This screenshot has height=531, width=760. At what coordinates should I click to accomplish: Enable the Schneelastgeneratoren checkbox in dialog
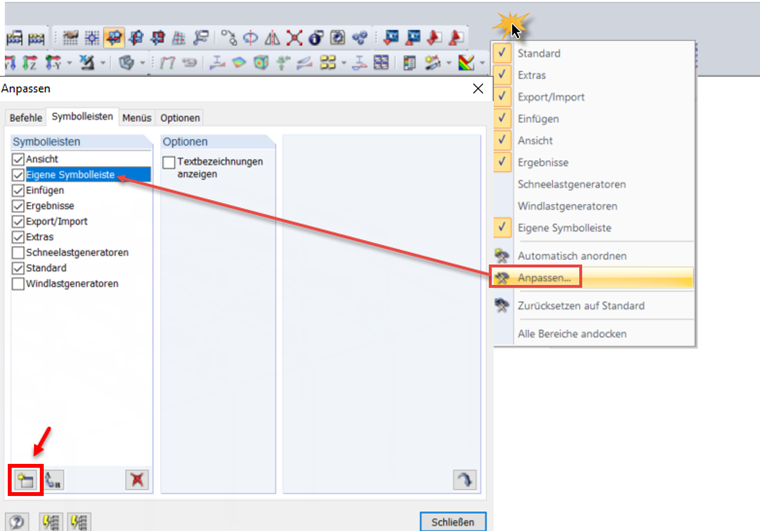click(x=18, y=252)
